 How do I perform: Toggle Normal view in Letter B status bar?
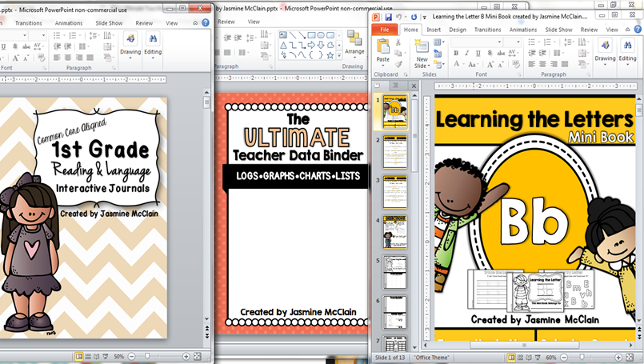pos(511,358)
